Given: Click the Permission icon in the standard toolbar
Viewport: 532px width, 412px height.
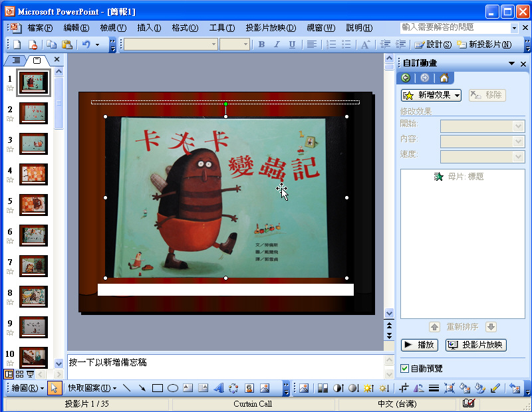Looking at the screenshot, I should 33,45.
